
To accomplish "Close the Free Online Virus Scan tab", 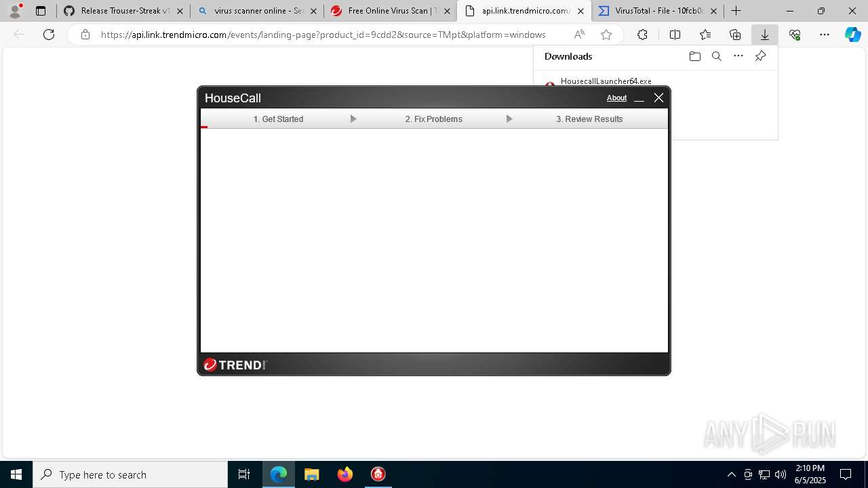I will click(447, 11).
